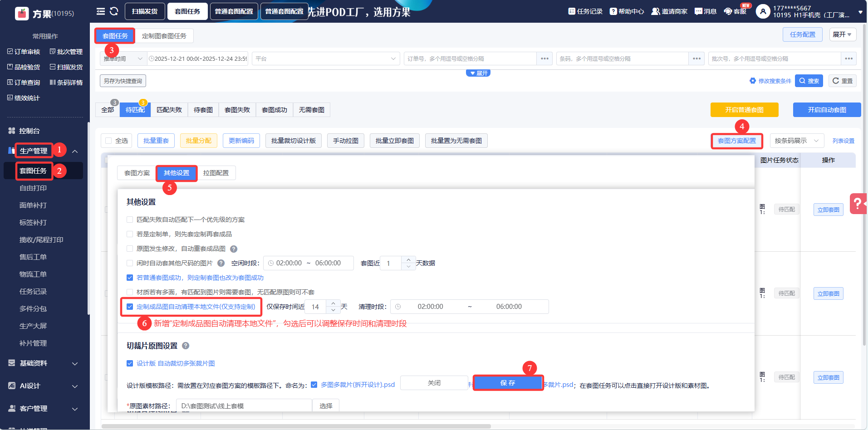The image size is (868, 430).
Task: Click the refresh icon in the top bar
Action: pos(114,11)
